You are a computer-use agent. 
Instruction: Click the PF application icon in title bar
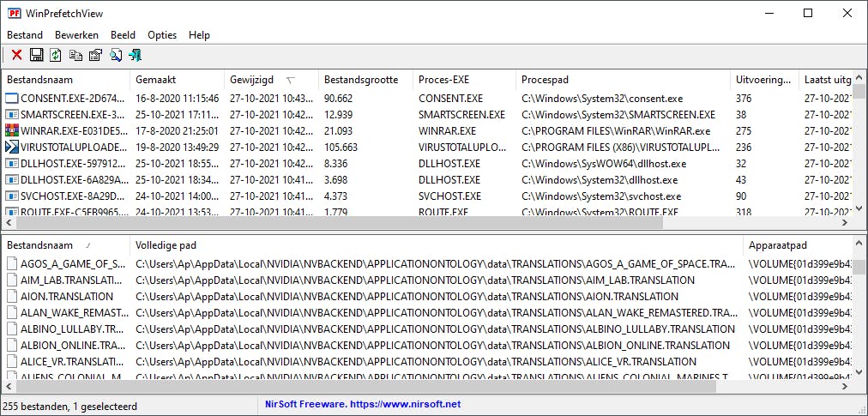(x=15, y=13)
